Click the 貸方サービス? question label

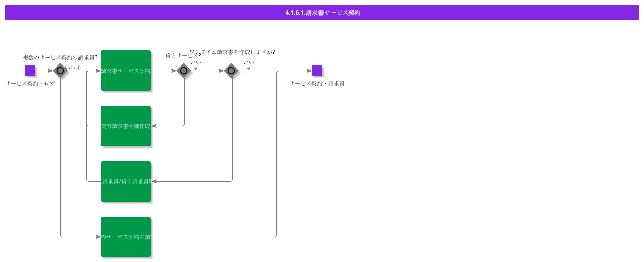pyautogui.click(x=183, y=55)
